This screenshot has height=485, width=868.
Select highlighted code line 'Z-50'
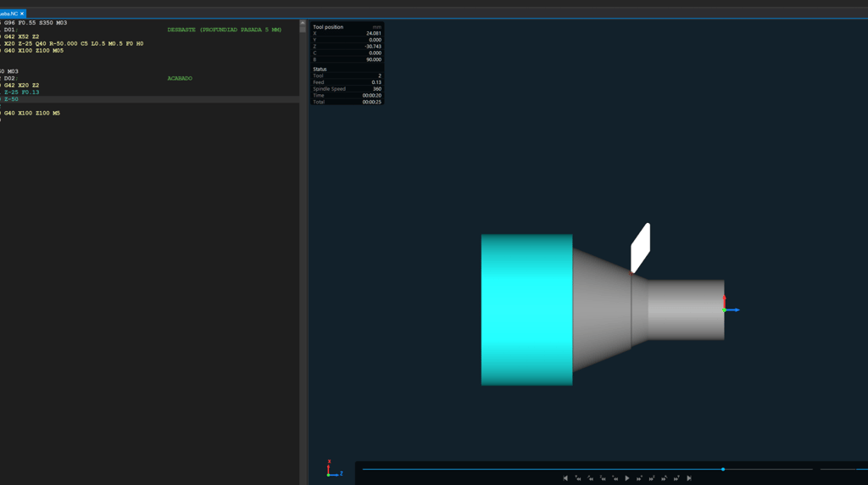coord(11,99)
